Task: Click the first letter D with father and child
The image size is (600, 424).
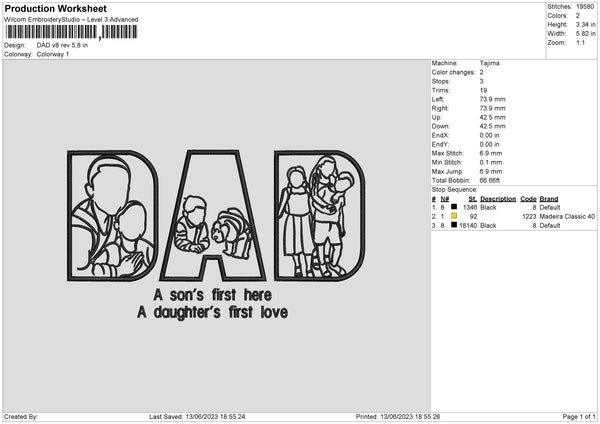Action: [x=112, y=216]
